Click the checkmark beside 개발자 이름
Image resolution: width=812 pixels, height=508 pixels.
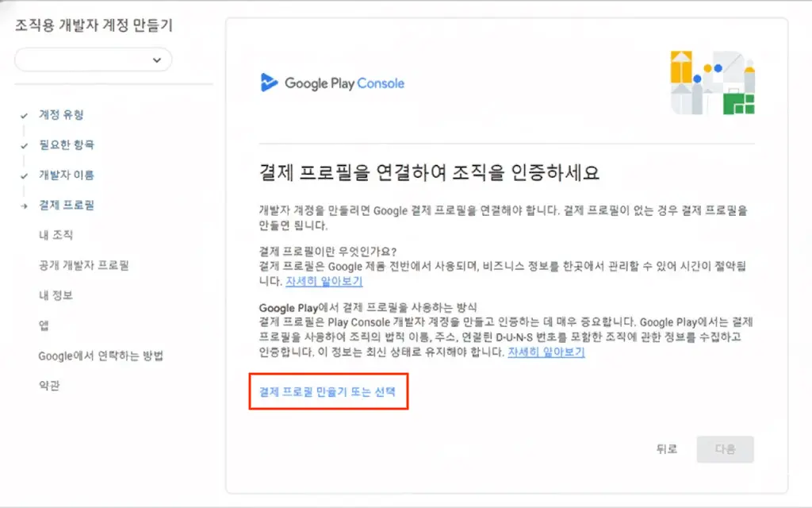[24, 175]
